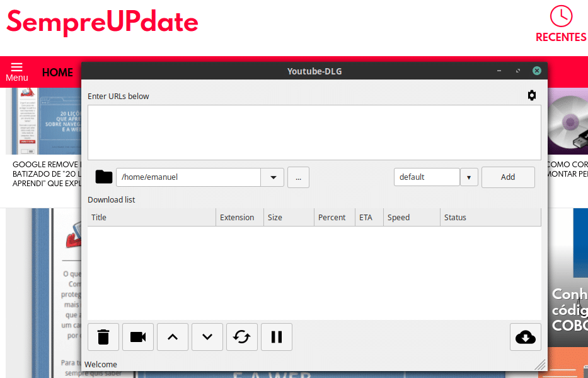Image resolution: width=588 pixels, height=378 pixels.
Task: Click the Download list label
Action: (x=112, y=199)
